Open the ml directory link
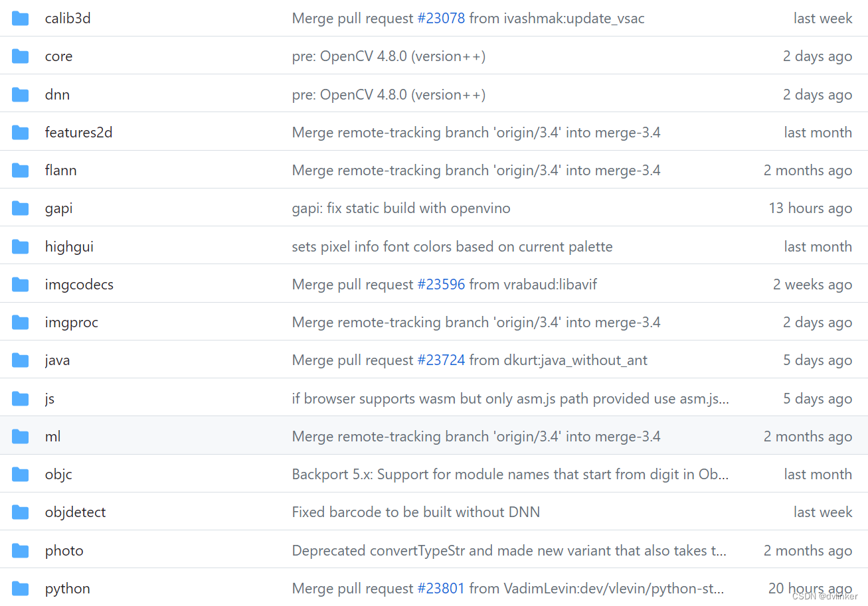The image size is (868, 606). [52, 437]
